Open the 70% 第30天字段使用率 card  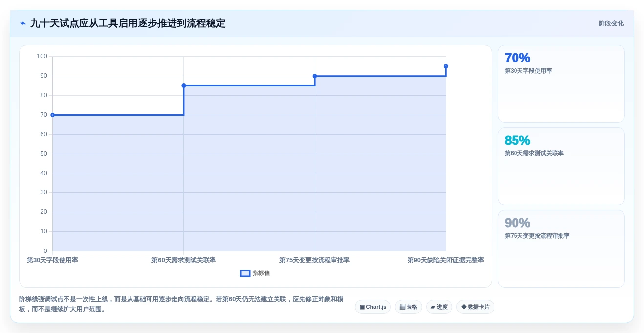pos(561,83)
